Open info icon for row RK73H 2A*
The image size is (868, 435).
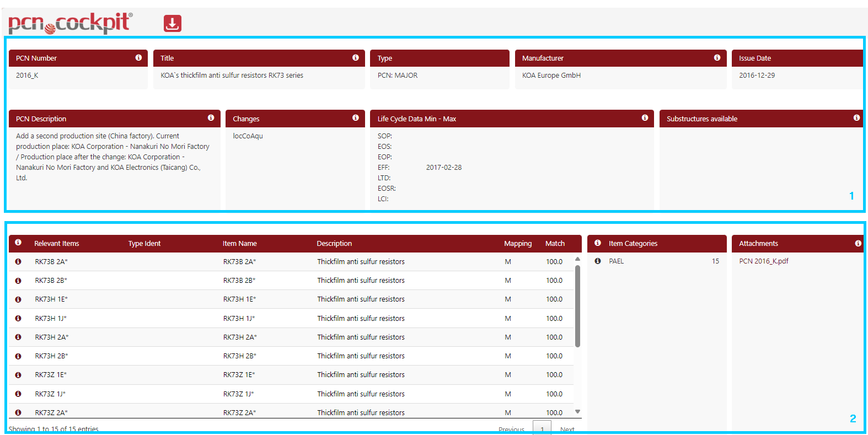coord(18,337)
